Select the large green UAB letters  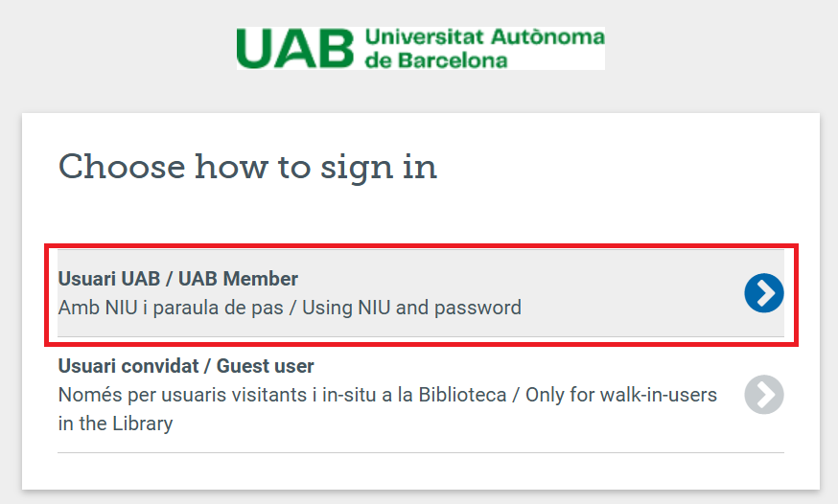295,49
